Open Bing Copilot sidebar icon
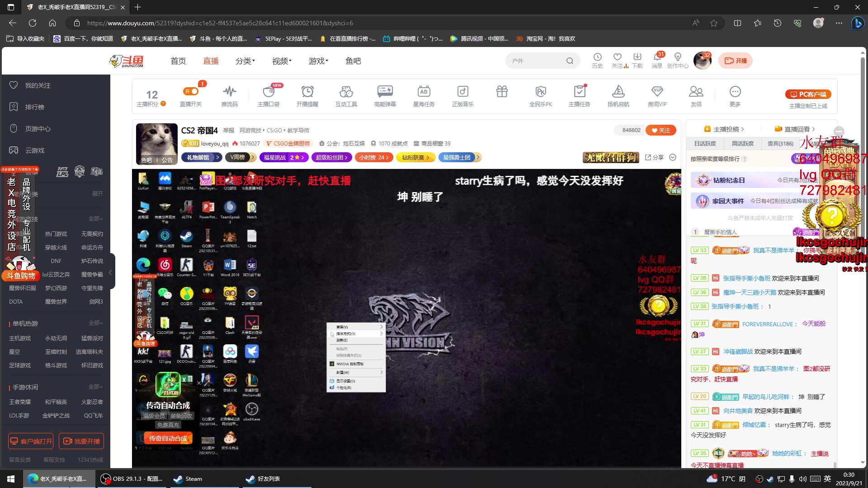The height and width of the screenshot is (488, 868). 857,23
